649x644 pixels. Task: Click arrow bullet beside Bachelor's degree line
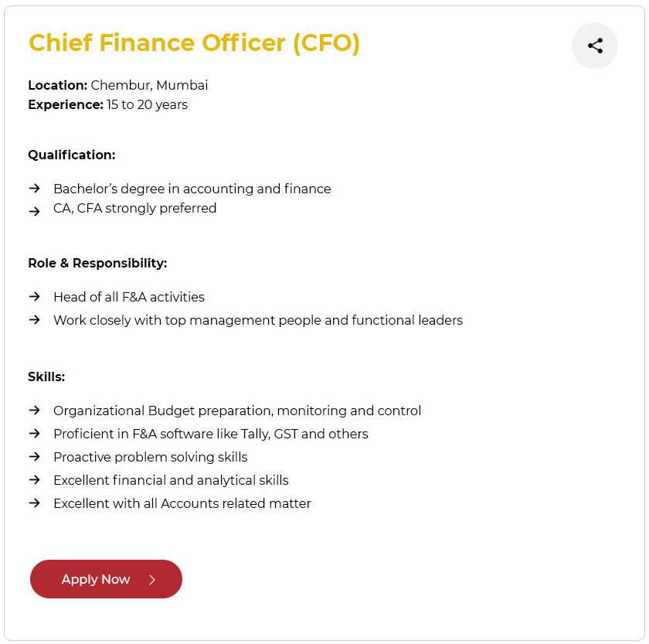pyautogui.click(x=34, y=189)
